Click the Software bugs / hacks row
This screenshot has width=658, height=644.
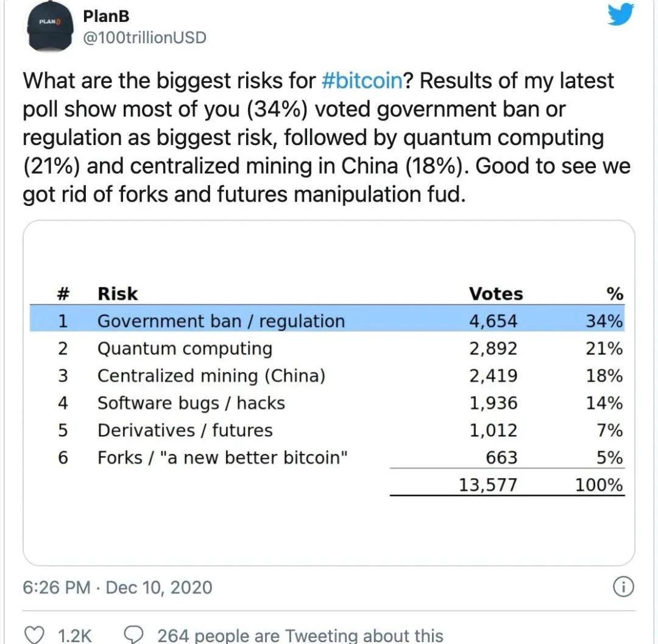191,403
